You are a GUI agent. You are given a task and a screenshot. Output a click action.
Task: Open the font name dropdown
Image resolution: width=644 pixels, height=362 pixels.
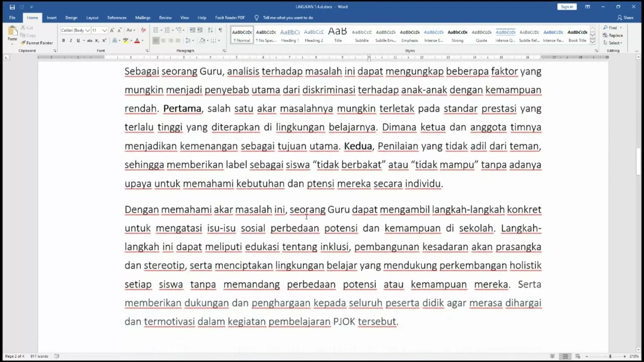[87, 30]
